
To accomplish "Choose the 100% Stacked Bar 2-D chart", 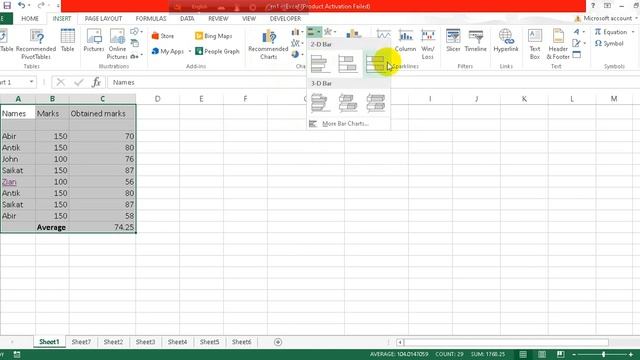I will [x=375, y=64].
